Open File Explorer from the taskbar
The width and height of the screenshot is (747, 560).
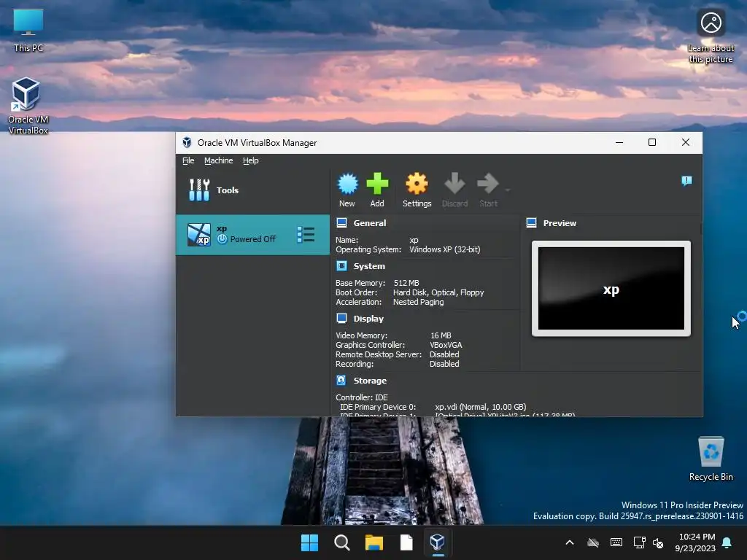tap(374, 542)
